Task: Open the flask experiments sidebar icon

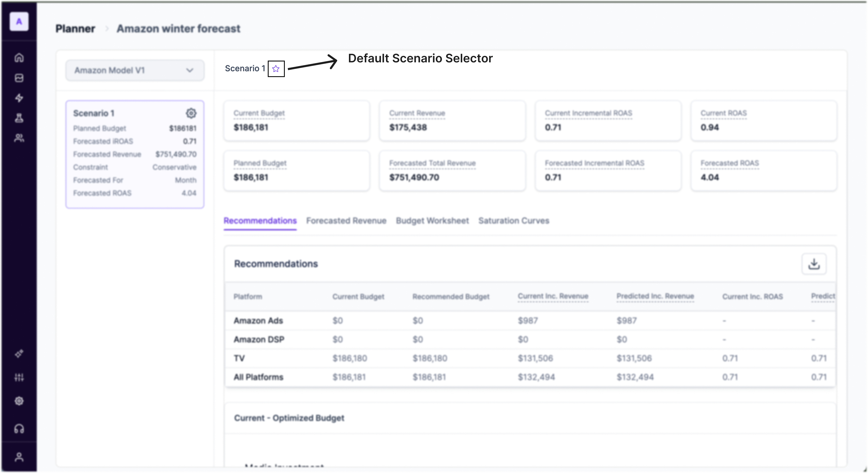Action: 19,118
